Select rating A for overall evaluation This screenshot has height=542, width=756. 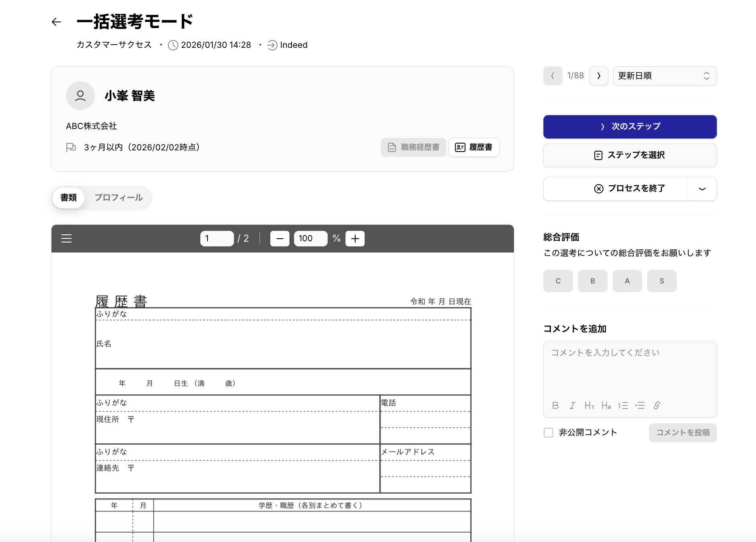627,281
